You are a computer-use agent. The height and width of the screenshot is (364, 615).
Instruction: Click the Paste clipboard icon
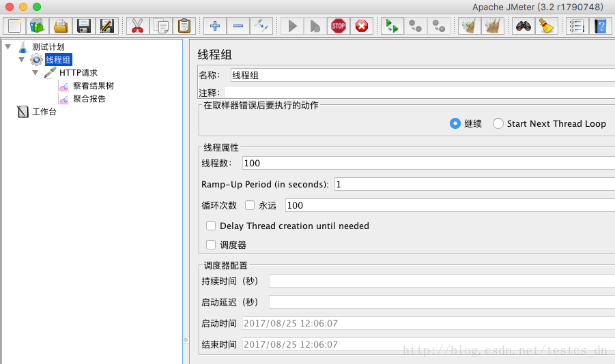point(184,27)
